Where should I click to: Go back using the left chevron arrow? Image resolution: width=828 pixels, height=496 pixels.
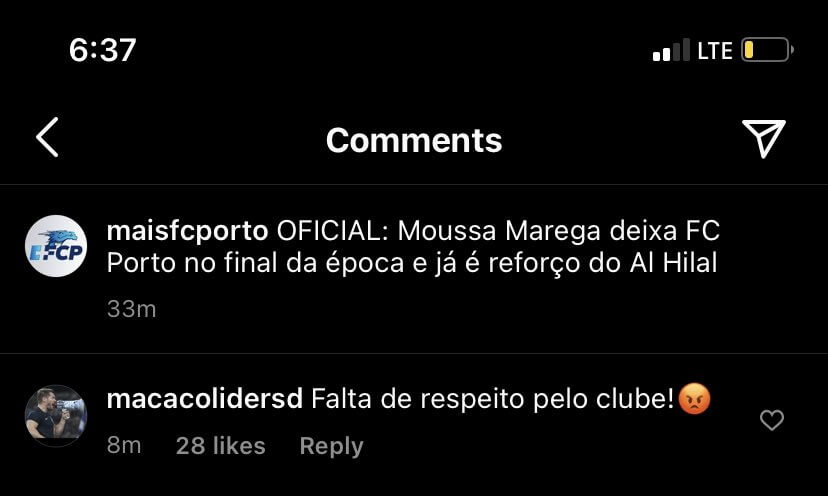click(47, 137)
